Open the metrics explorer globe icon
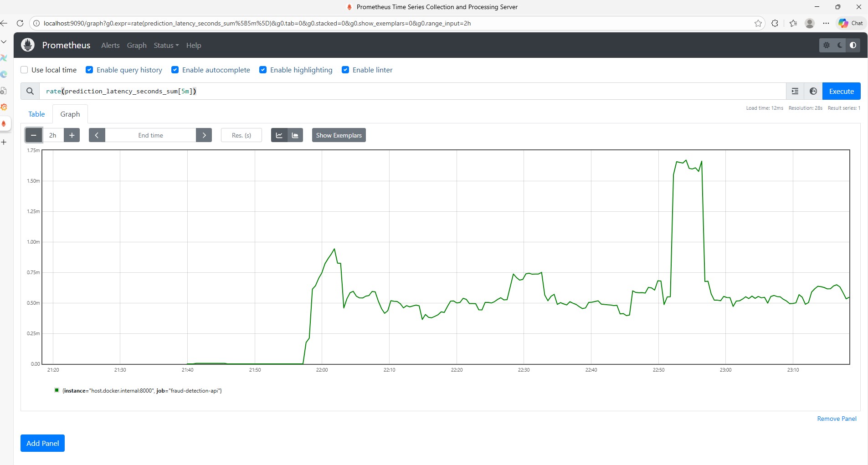868x465 pixels. pyautogui.click(x=813, y=91)
